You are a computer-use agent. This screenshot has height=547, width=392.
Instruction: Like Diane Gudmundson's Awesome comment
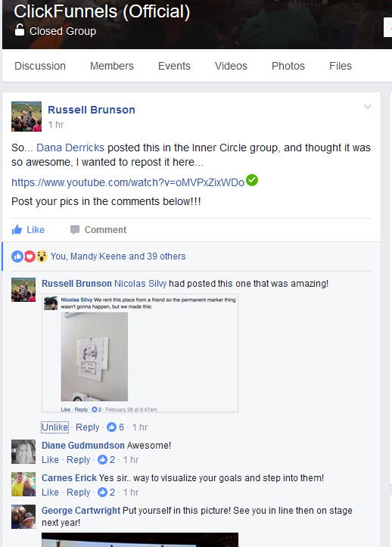click(x=50, y=460)
